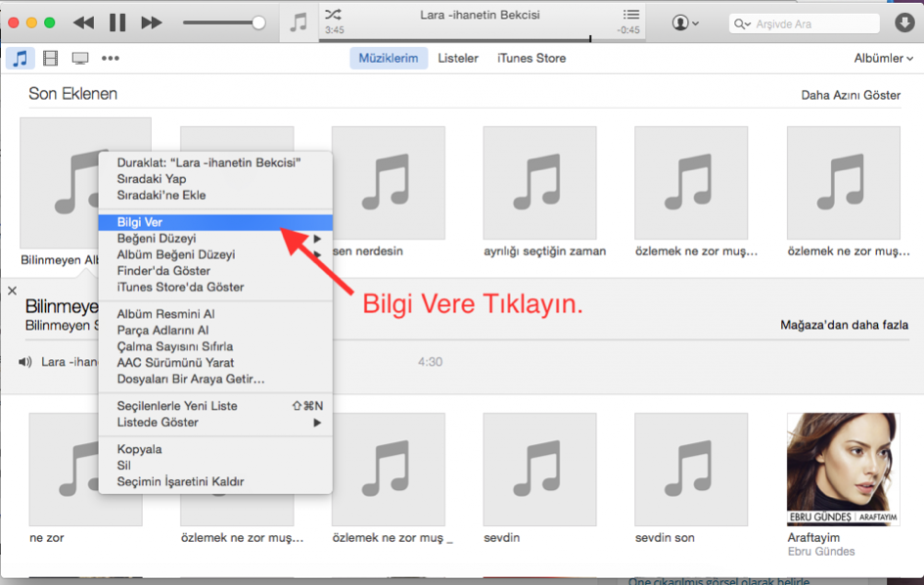Open the sevdin album thumbnail
This screenshot has height=585, width=924.
[539, 469]
